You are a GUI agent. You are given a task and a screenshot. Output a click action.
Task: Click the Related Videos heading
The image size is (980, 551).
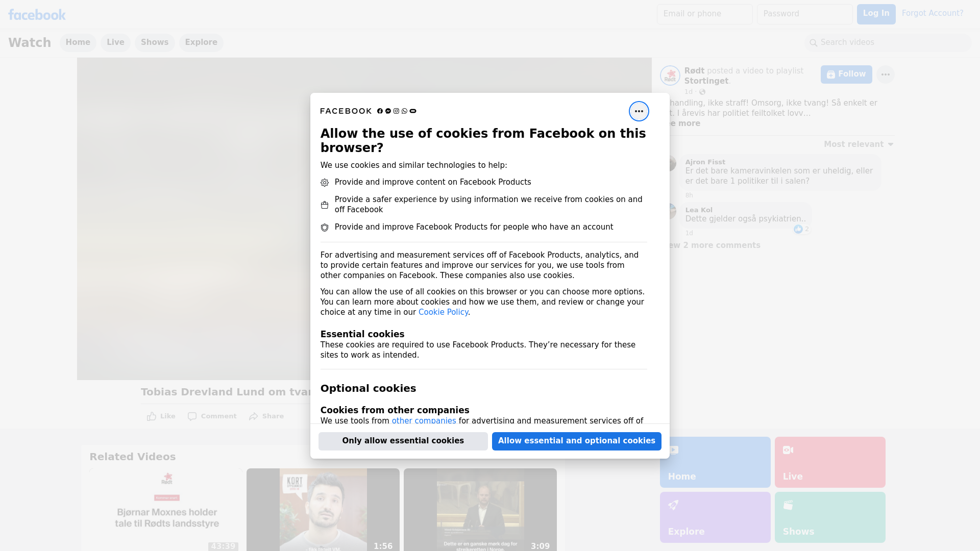click(x=133, y=457)
